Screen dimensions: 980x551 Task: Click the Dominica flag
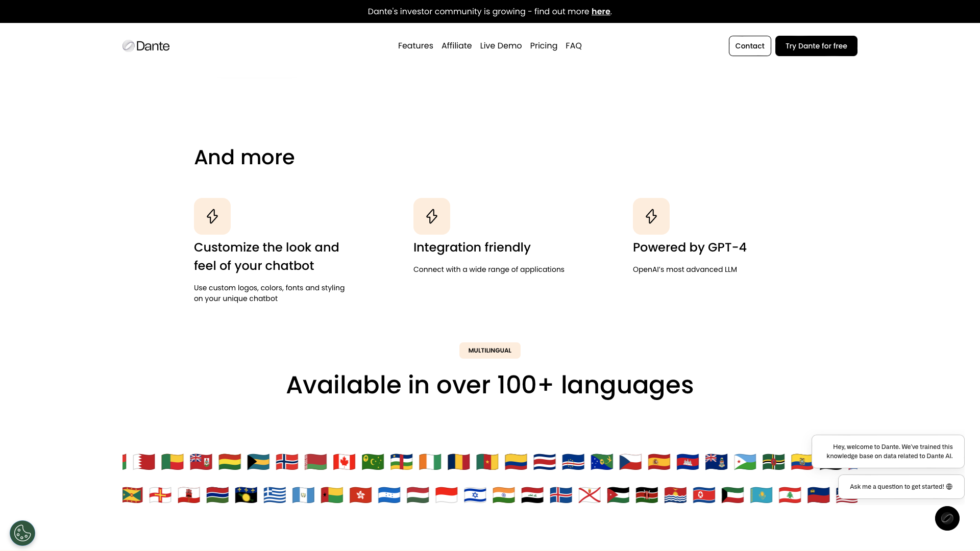773,462
